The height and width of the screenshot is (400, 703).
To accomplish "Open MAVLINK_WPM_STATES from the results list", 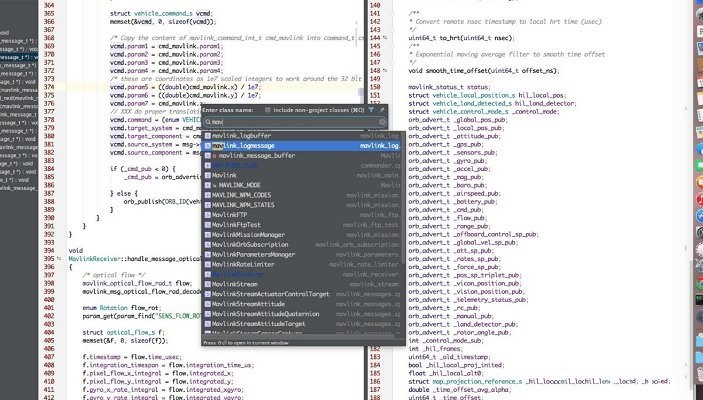I will pyautogui.click(x=303, y=205).
